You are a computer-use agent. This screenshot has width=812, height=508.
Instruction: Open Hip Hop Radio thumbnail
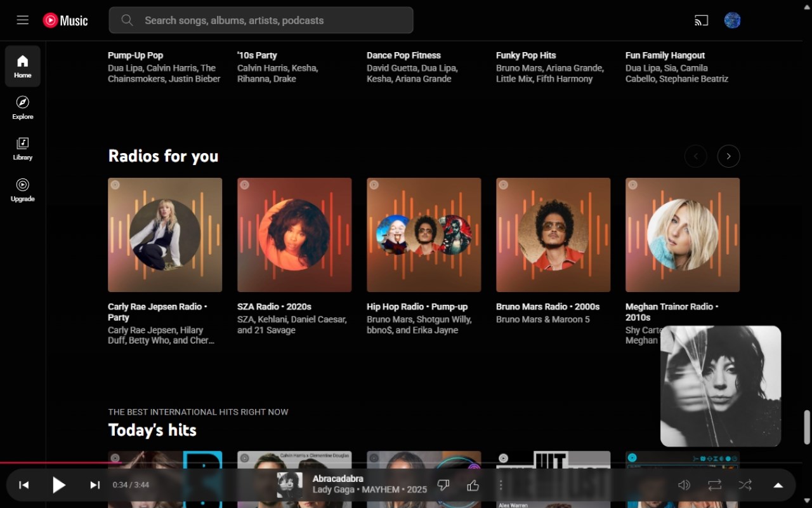pyautogui.click(x=424, y=235)
